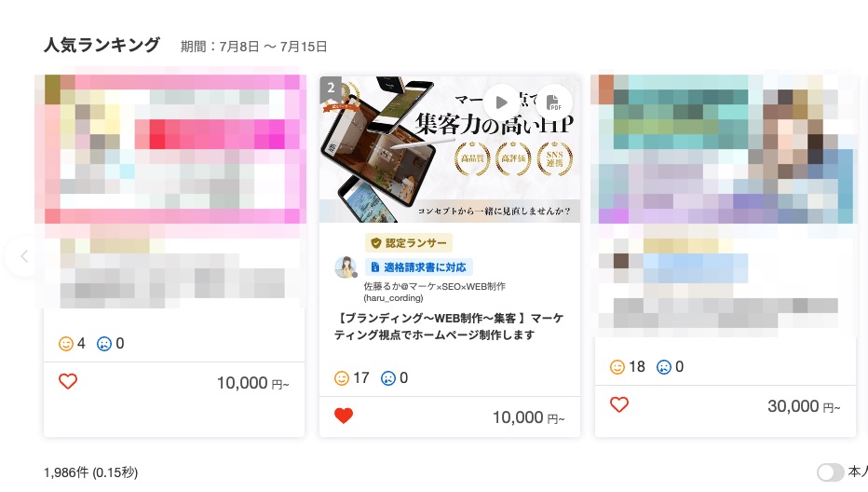This screenshot has height=492, width=868.
Task: Favorite the 30,000円 service with its heart icon
Action: [x=619, y=404]
